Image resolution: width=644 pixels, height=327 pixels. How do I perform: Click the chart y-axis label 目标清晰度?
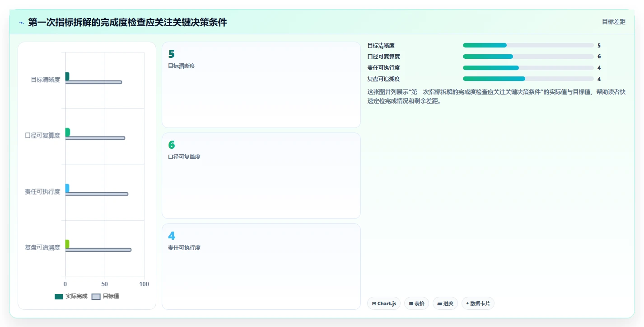tap(46, 80)
